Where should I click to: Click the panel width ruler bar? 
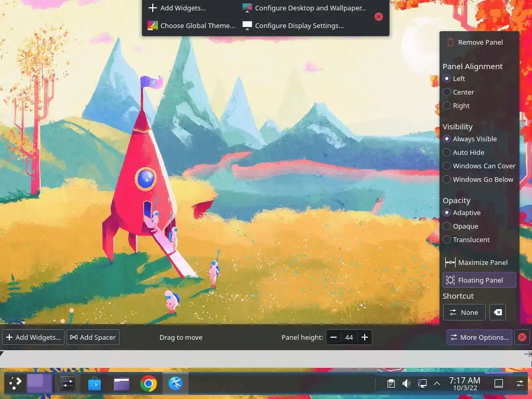(x=266, y=359)
